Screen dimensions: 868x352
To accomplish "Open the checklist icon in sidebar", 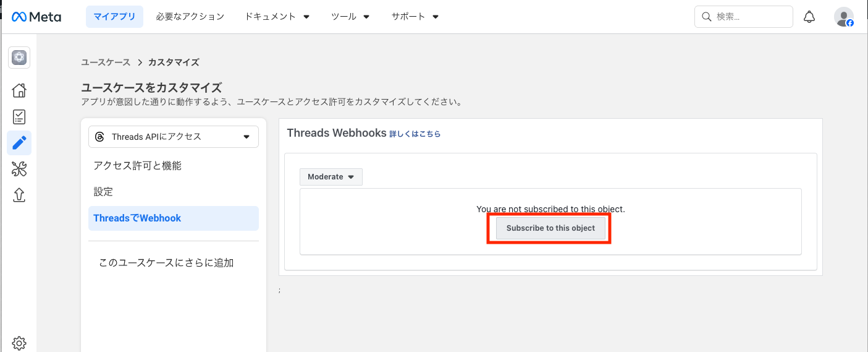I will click(x=19, y=117).
